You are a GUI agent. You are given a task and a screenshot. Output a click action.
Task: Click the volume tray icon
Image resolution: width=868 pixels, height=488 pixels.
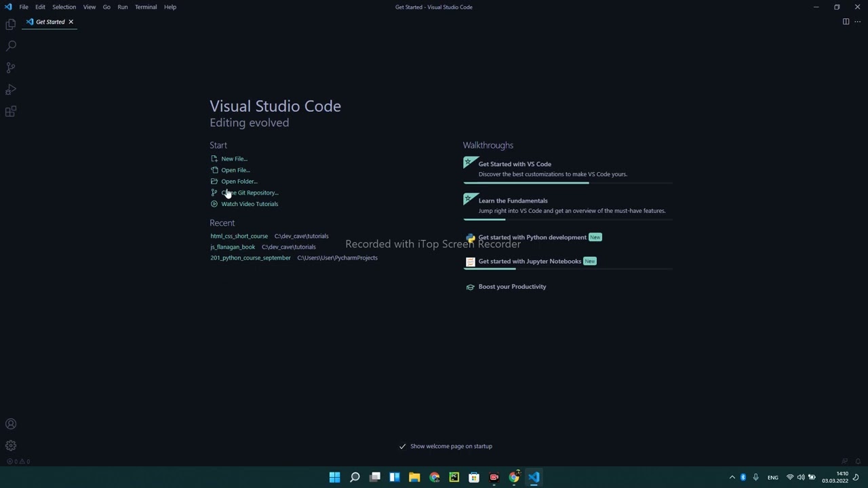[801, 477]
